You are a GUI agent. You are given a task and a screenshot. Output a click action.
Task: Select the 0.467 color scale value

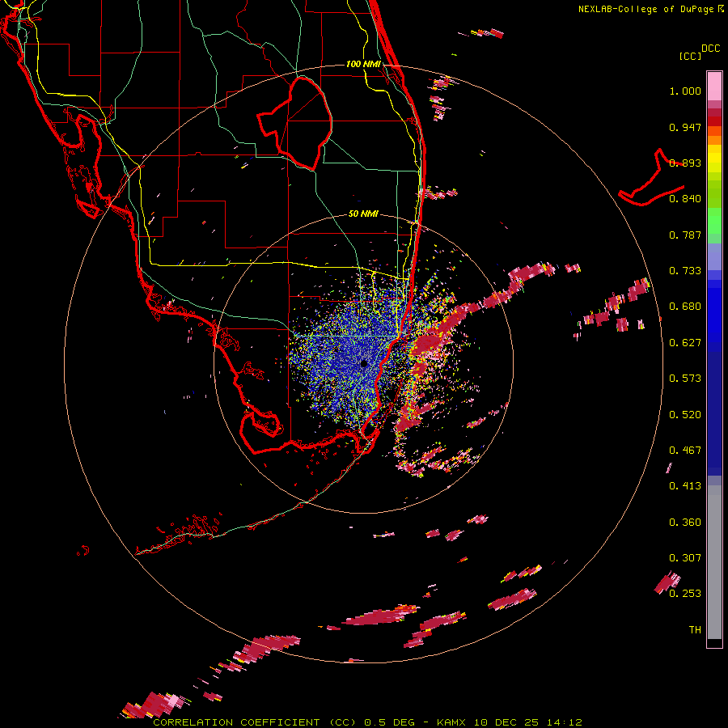(685, 451)
